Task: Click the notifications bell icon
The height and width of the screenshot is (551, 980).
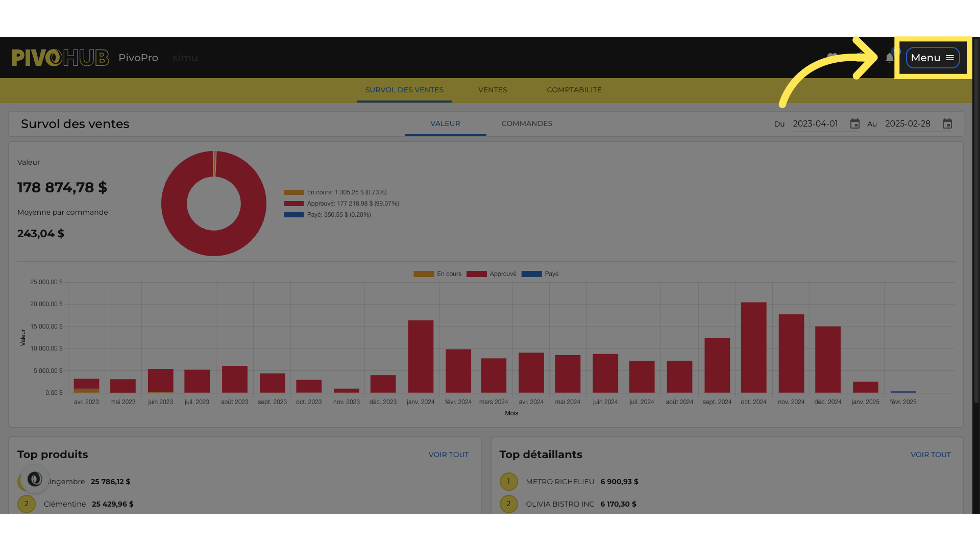Action: 889,58
